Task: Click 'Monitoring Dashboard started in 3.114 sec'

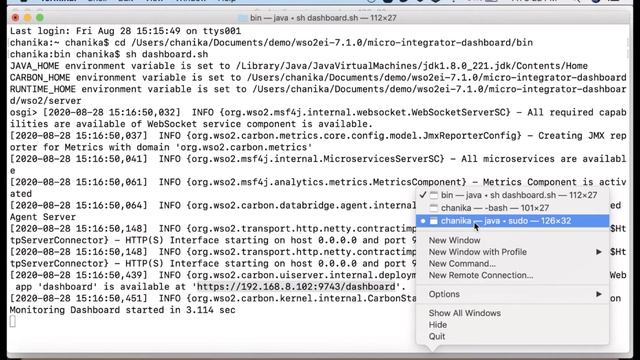Action: pos(122,310)
